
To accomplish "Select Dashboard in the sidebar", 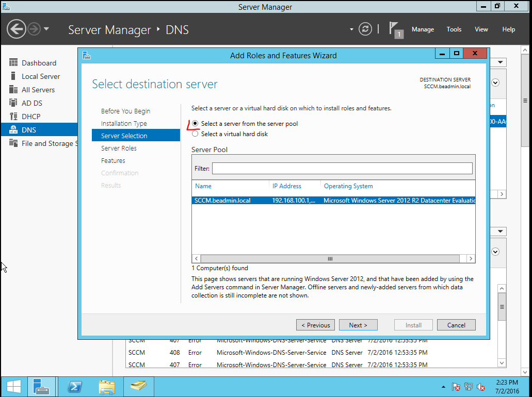I will coord(39,63).
